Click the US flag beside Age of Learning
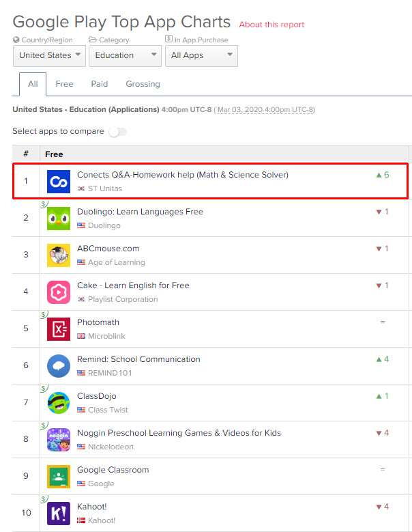 point(81,262)
